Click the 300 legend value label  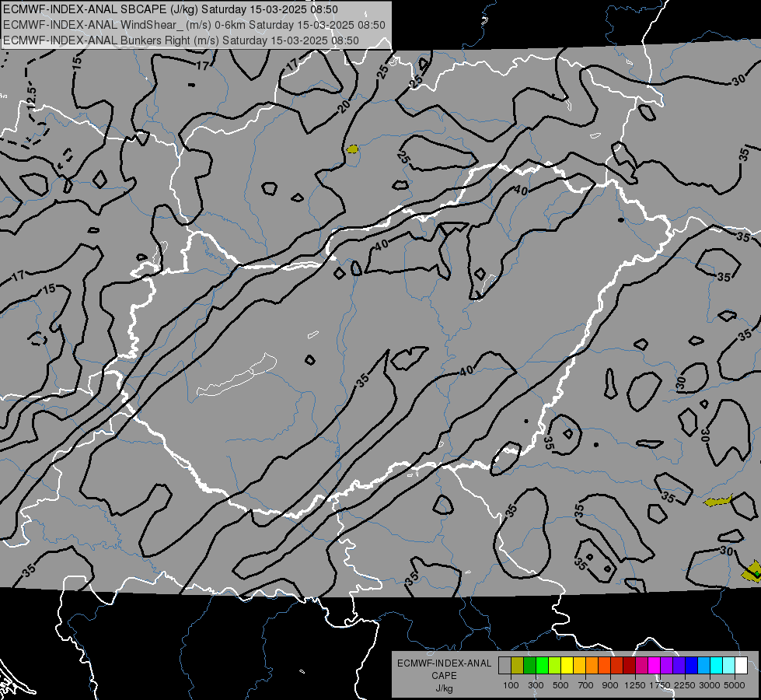point(536,685)
